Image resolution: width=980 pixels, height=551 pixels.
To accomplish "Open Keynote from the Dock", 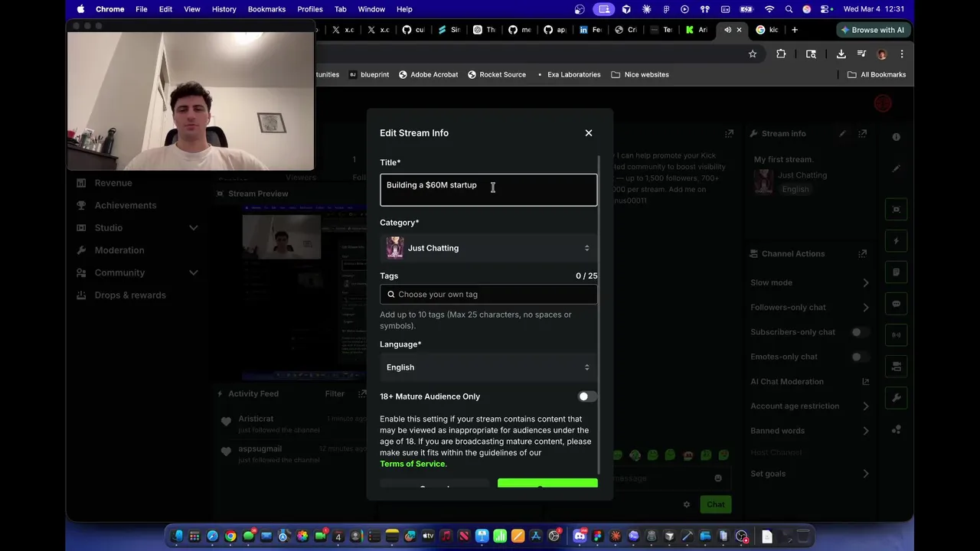I will [x=482, y=536].
